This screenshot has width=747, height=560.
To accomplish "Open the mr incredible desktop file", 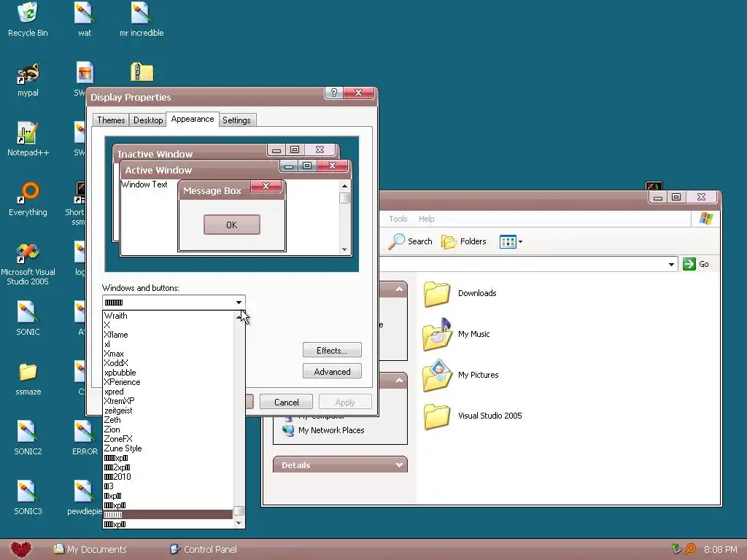I will click(x=142, y=19).
